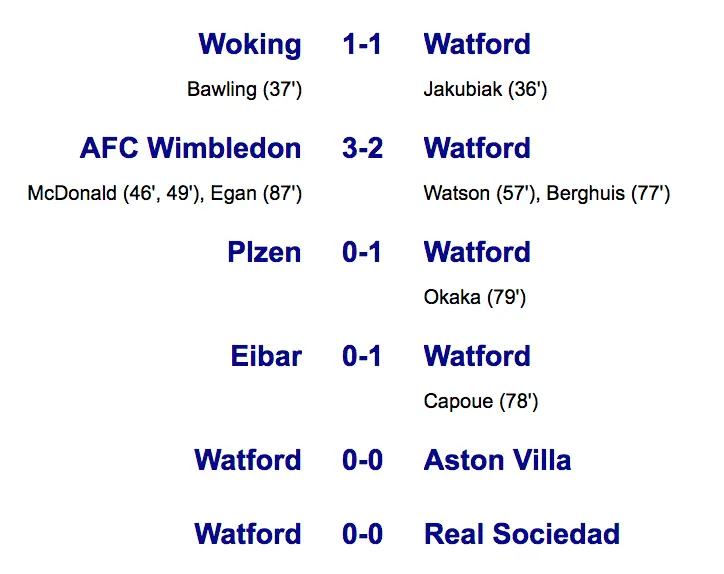This screenshot has height=574, width=724.
Task: Click the Capoue (78') scorer text
Action: (481, 402)
